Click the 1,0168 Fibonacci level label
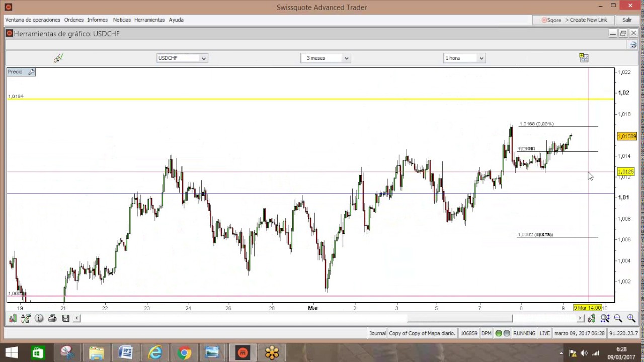Viewport: 644px width, 362px height. point(536,124)
